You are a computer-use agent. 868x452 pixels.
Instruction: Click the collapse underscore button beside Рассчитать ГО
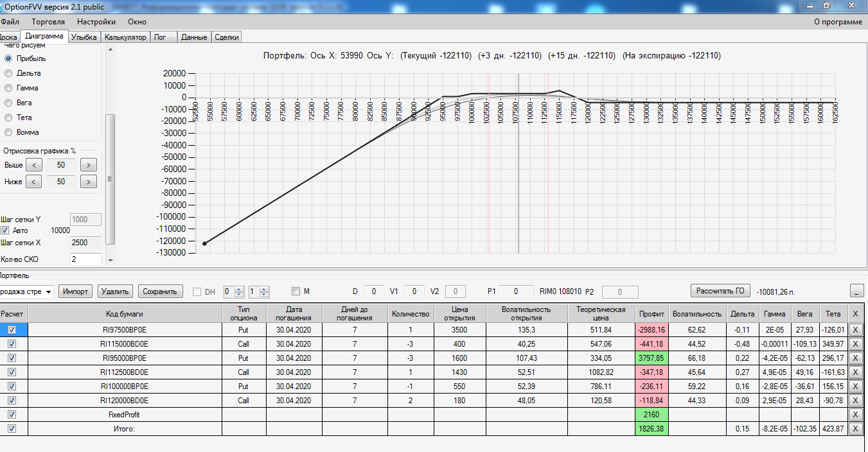(x=856, y=291)
